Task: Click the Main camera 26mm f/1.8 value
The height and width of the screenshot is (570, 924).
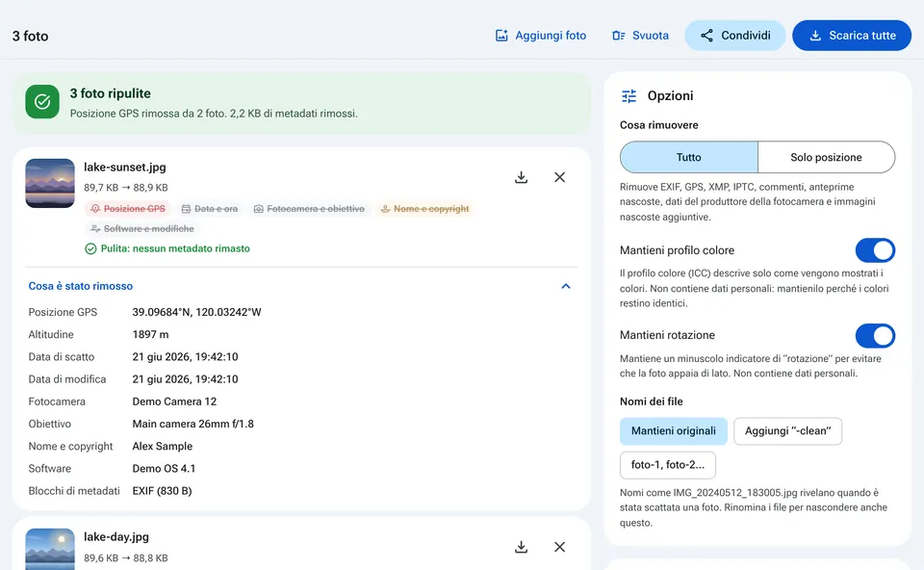Action: click(193, 425)
